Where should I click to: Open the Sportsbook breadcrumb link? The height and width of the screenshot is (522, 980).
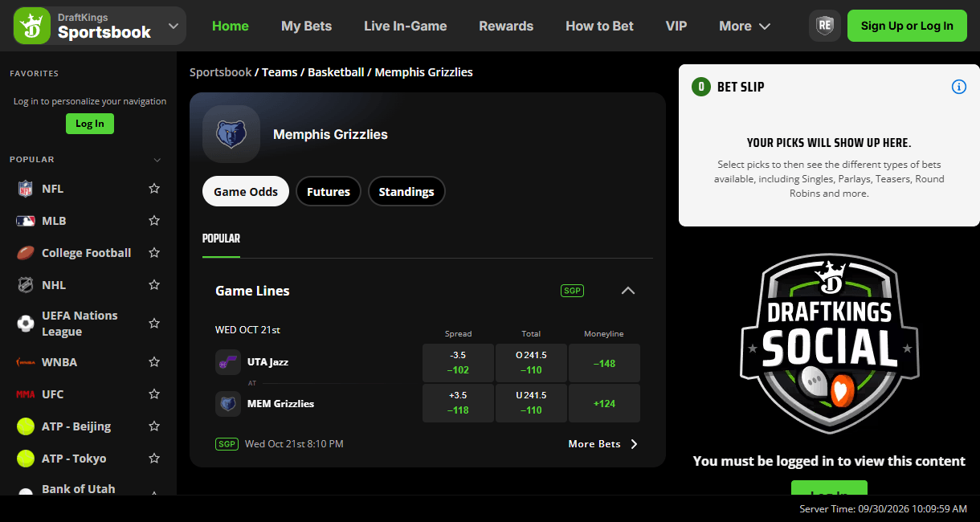click(221, 72)
